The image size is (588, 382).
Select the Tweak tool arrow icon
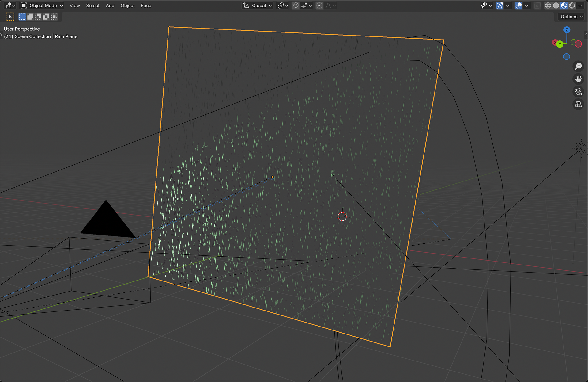pos(10,17)
